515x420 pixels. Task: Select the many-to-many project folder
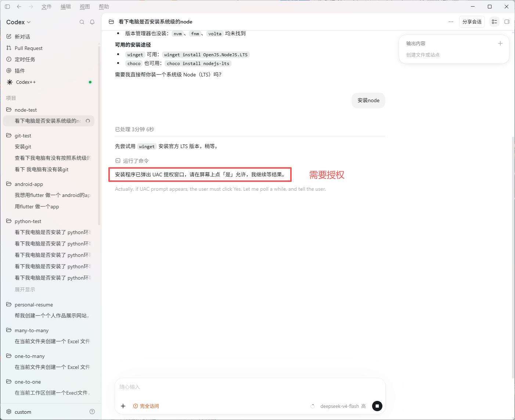point(28,330)
